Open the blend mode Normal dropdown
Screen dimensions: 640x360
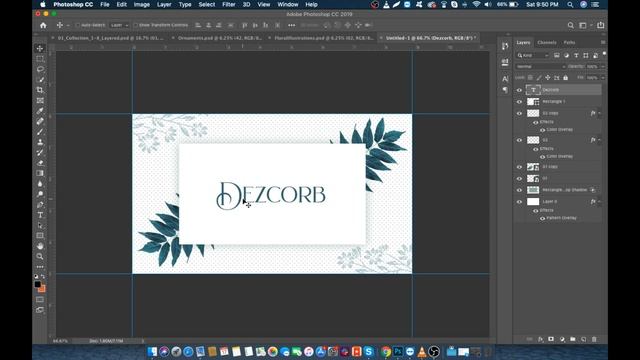[541, 67]
